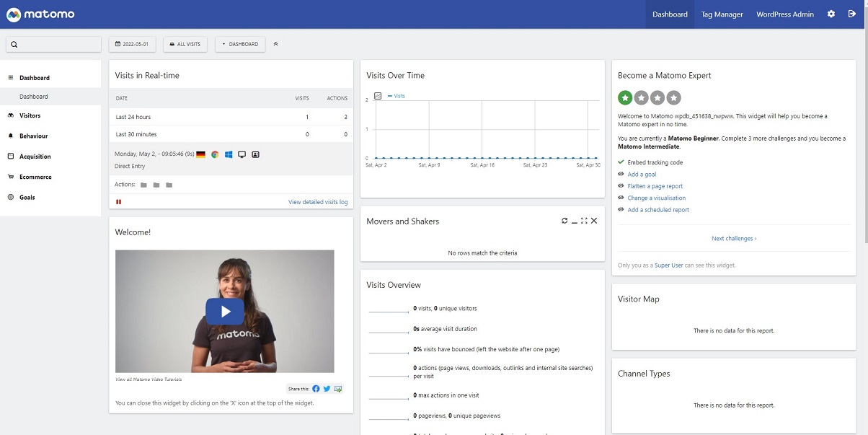Open the ALL VISITS segment selector
The width and height of the screenshot is (868, 435).
point(185,44)
